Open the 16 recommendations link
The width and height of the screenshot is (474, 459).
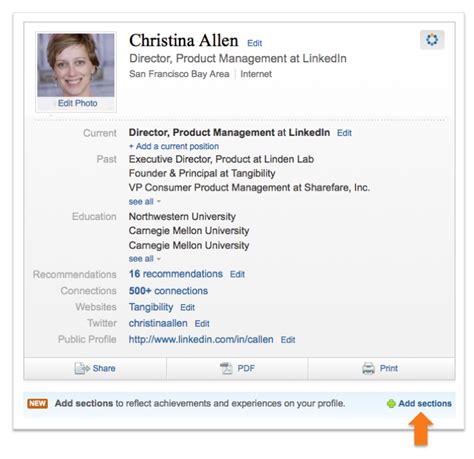pos(176,274)
